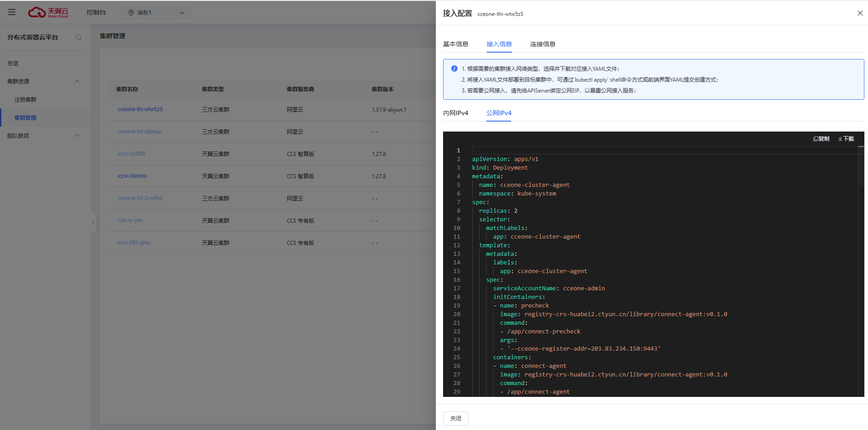This screenshot has width=868, height=430.
Task: Open cluster icce-c8ohno link
Action: (132, 176)
